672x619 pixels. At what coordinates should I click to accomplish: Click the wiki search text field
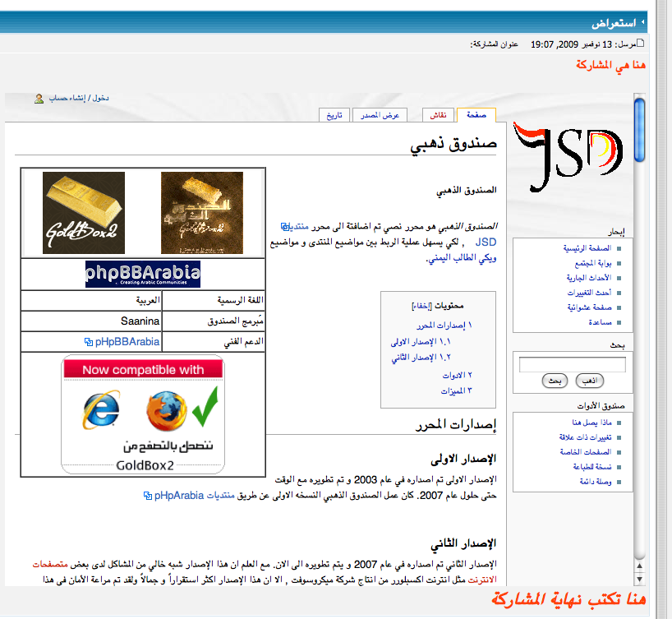573,364
